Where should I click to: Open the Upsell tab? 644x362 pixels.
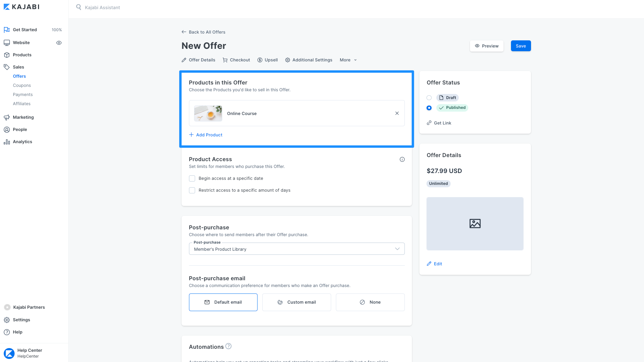coord(268,60)
